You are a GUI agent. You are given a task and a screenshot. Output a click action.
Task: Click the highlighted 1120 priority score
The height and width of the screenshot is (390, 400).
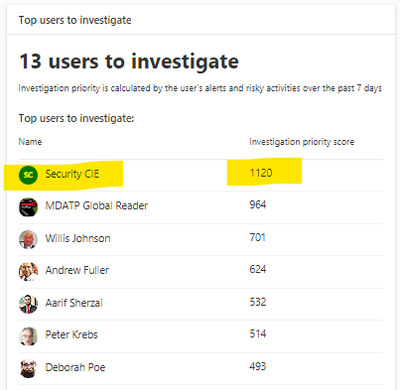[261, 173]
